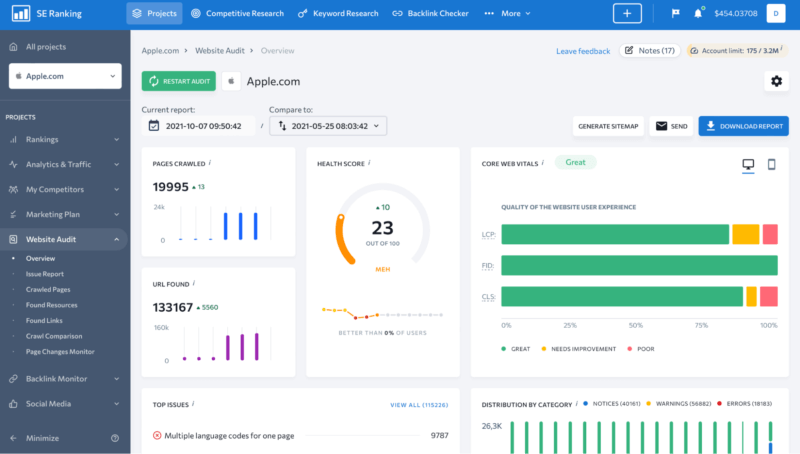
Task: Click the Restart Audit button
Action: click(178, 81)
